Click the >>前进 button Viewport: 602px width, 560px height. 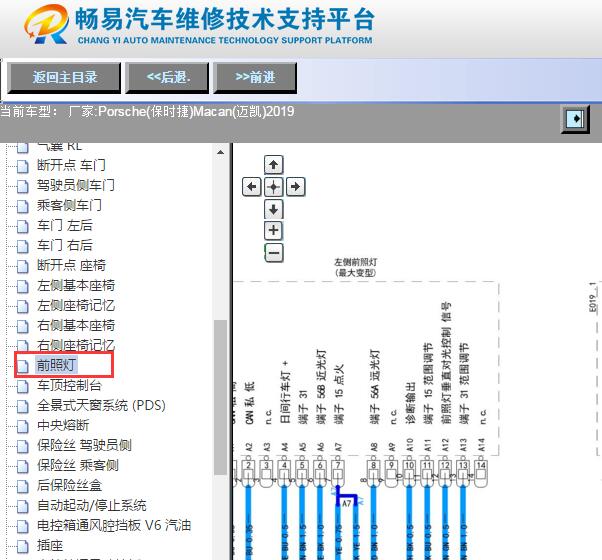(x=255, y=78)
